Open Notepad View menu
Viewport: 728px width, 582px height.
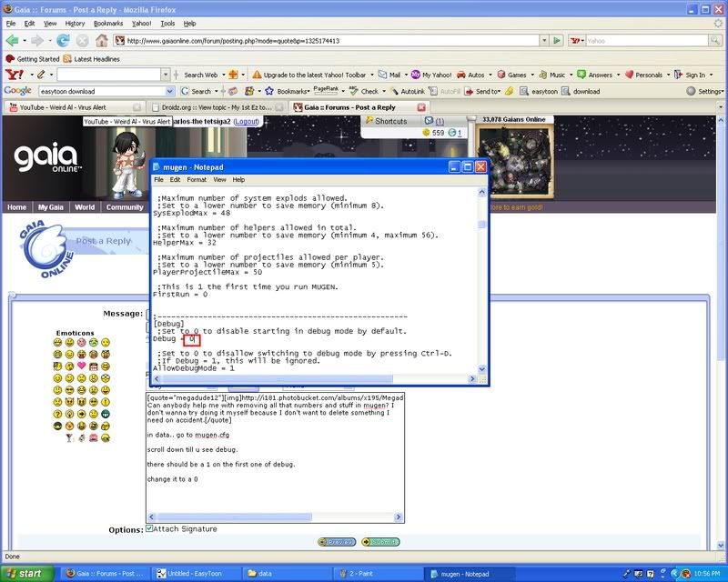(x=219, y=180)
